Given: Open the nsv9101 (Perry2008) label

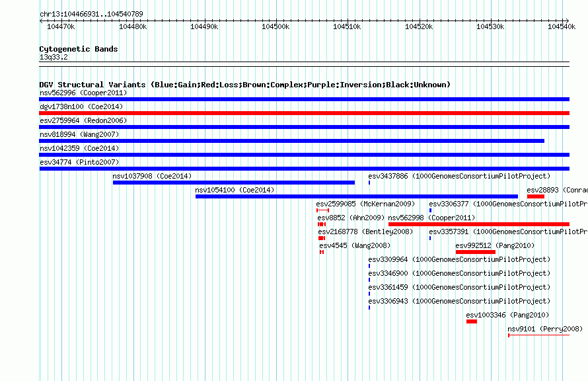Looking at the screenshot, I should (x=545, y=329).
